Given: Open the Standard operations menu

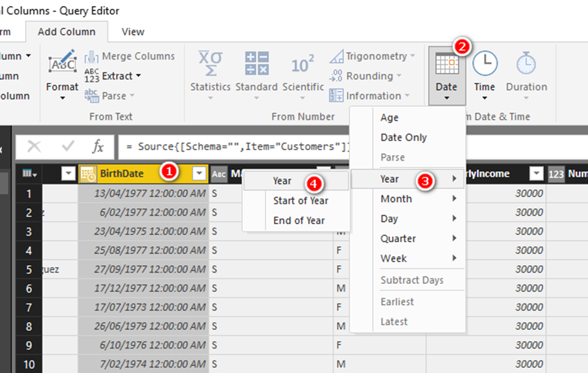Looking at the screenshot, I should tap(256, 75).
